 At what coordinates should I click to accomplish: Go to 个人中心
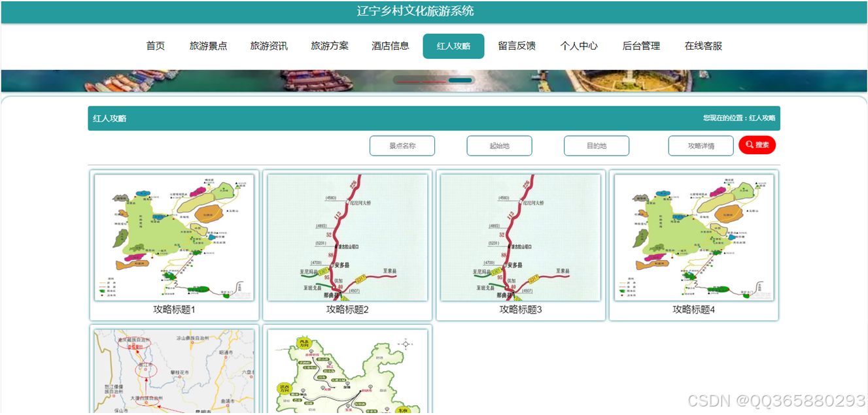pyautogui.click(x=579, y=46)
